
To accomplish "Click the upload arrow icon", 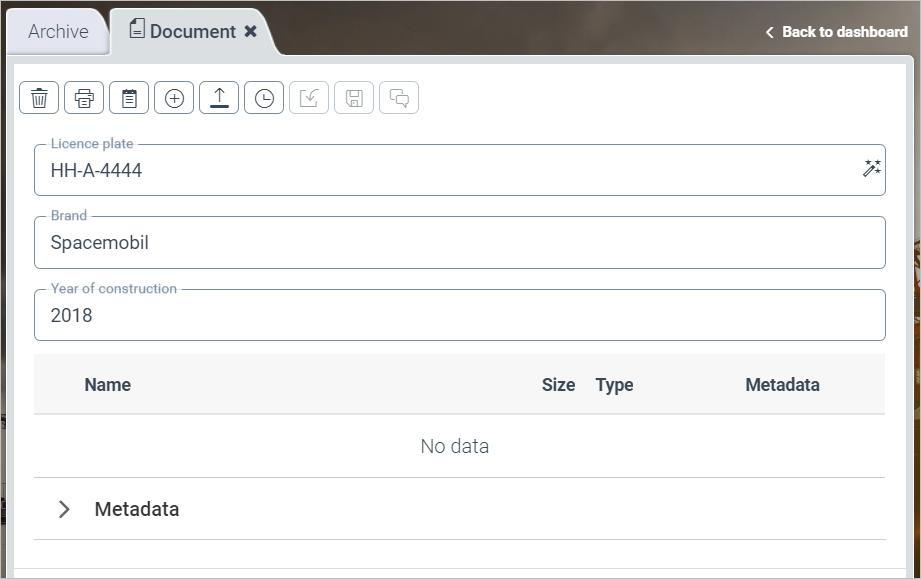I will (219, 98).
